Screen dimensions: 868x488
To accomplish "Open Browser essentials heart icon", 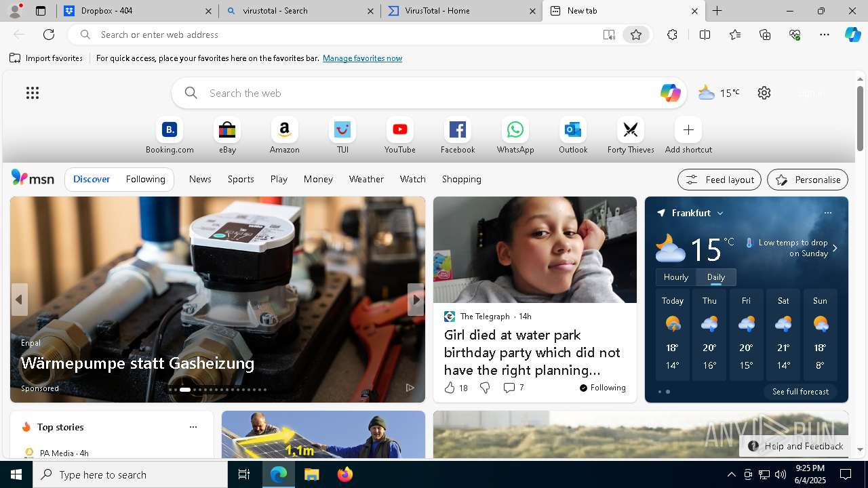I will coord(795,35).
